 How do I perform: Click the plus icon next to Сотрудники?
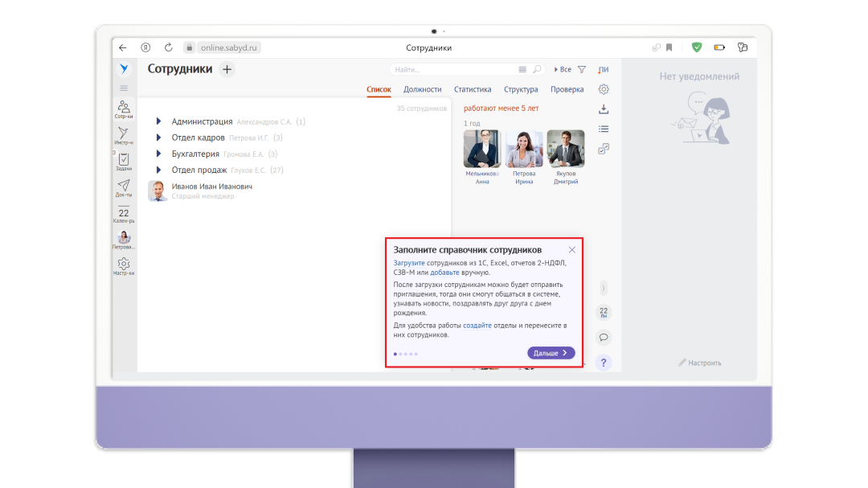click(227, 70)
